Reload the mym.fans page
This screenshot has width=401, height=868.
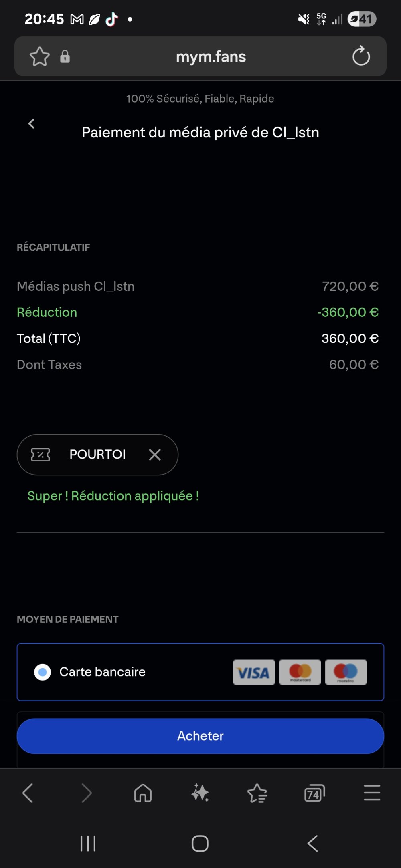pos(361,56)
